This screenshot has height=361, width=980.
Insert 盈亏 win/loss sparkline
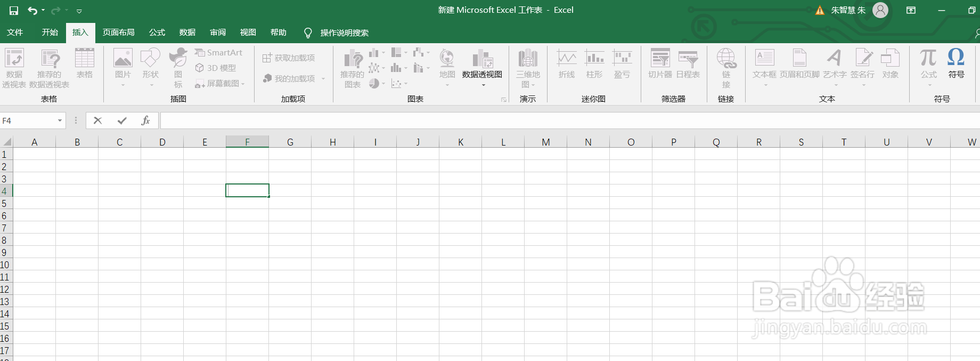tap(622, 64)
